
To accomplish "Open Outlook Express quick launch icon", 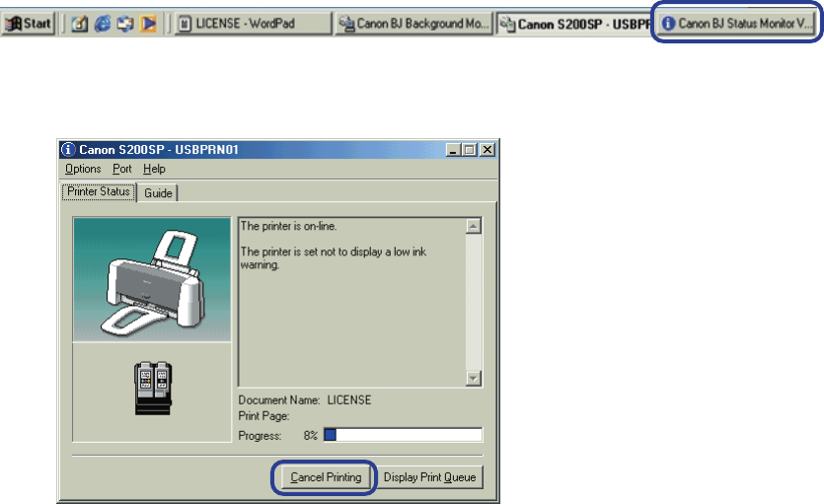I will click(x=125, y=24).
